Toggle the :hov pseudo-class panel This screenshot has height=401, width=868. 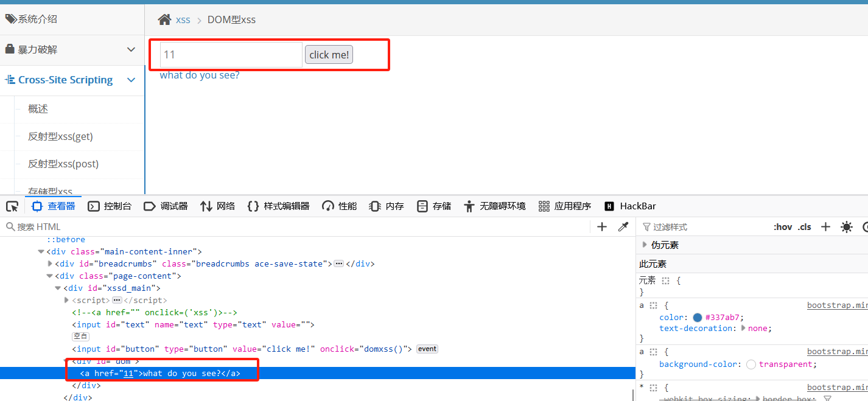[x=783, y=227]
